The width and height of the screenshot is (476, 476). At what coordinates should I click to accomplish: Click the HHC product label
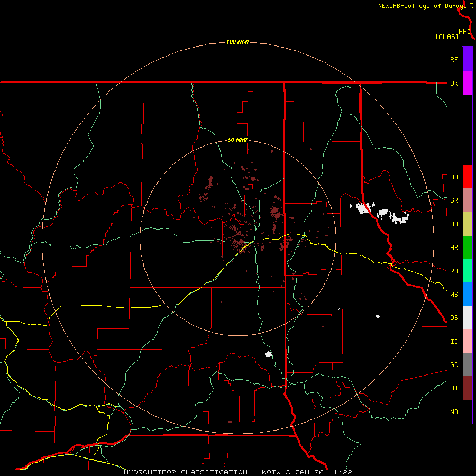[464, 32]
